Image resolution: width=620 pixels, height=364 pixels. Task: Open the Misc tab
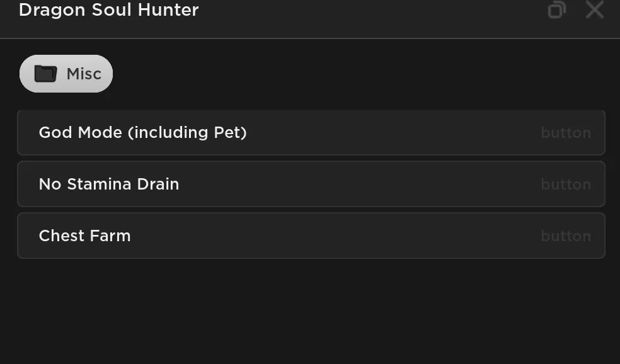pyautogui.click(x=66, y=74)
